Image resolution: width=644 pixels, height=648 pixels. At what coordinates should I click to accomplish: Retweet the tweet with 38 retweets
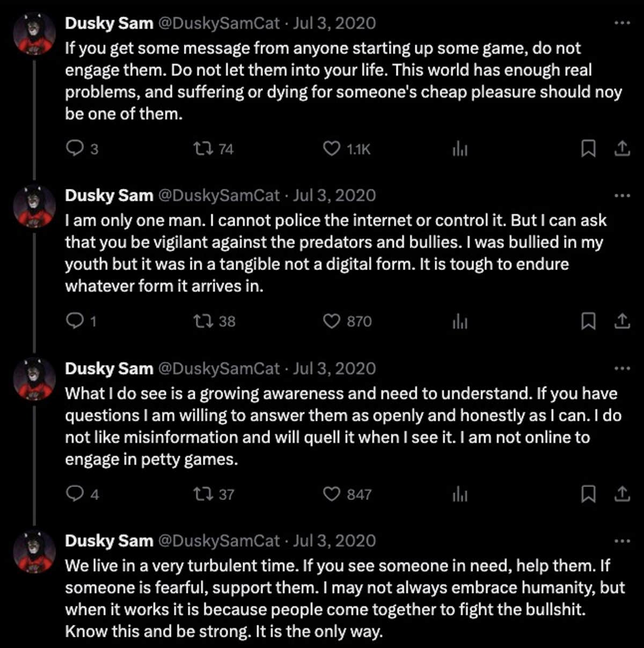203,321
